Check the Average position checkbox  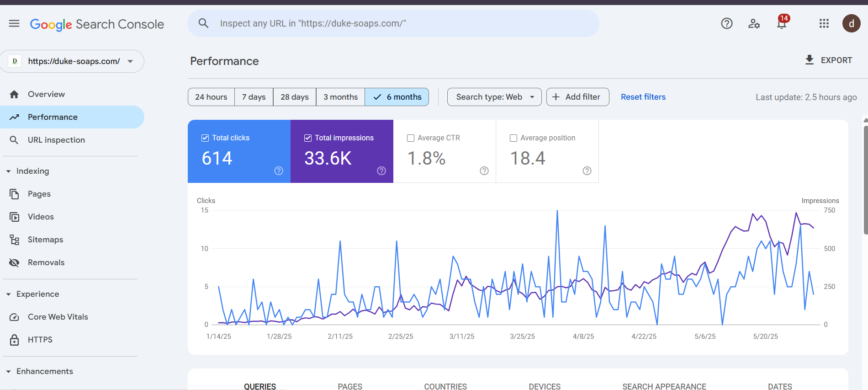click(513, 138)
